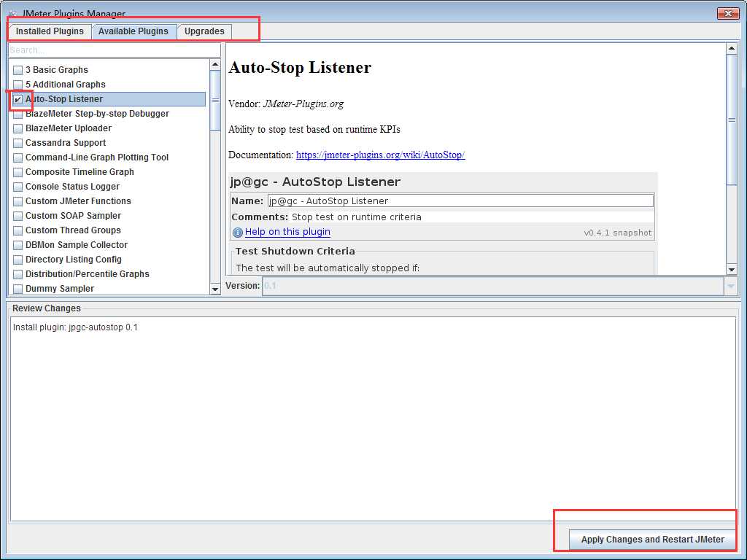This screenshot has width=747, height=560.
Task: Click the description pane scroll up arrow
Action: [731, 49]
